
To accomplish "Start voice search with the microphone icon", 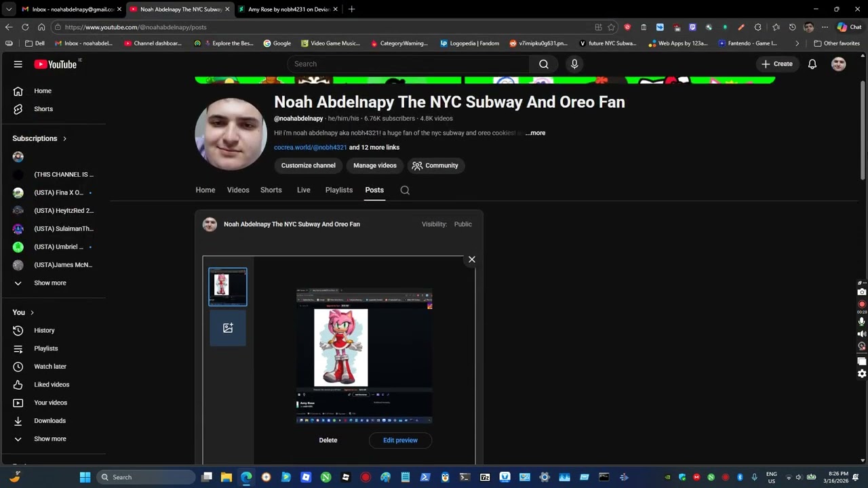I will (574, 64).
